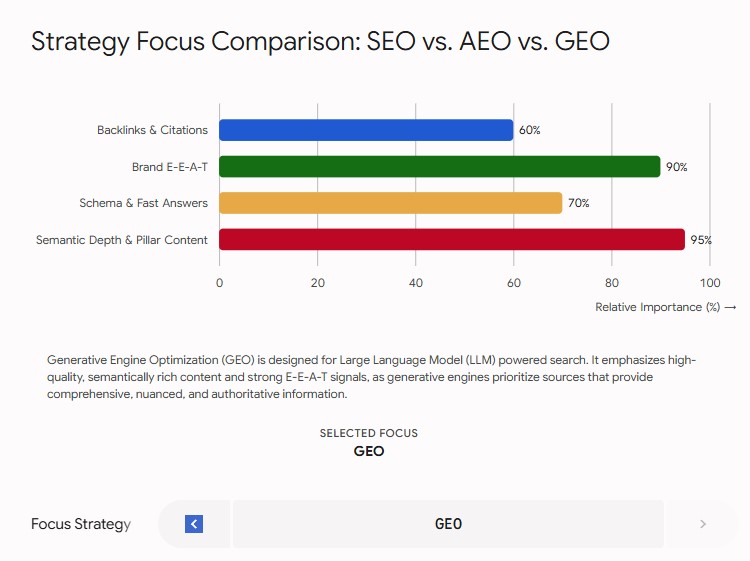This screenshot has width=750, height=561.
Task: Select the GEO value in Focus Strategy selector
Action: 448,524
